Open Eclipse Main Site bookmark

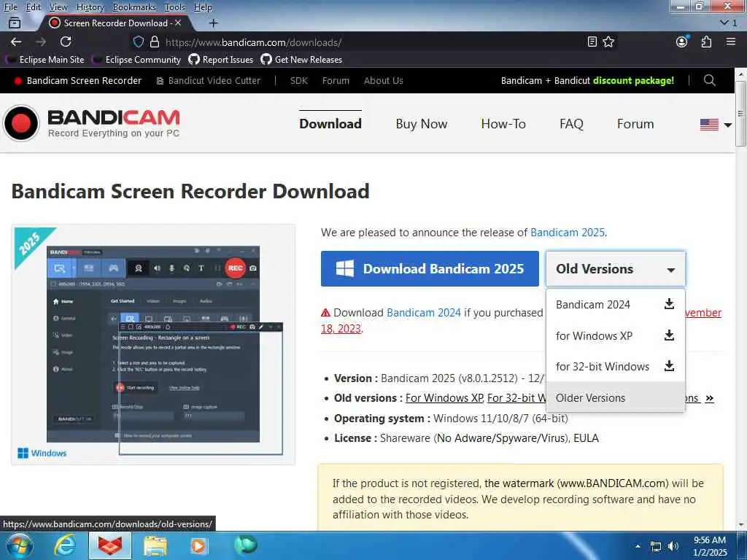(x=46, y=60)
